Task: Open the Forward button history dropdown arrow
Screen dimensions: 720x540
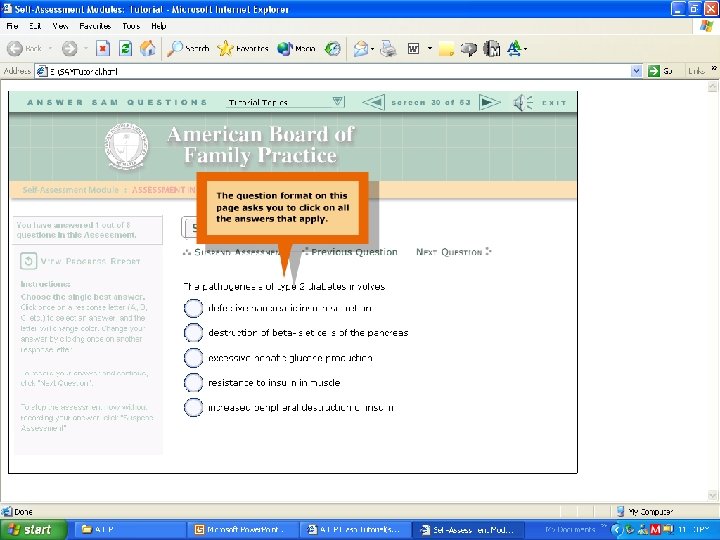Action: click(x=85, y=48)
